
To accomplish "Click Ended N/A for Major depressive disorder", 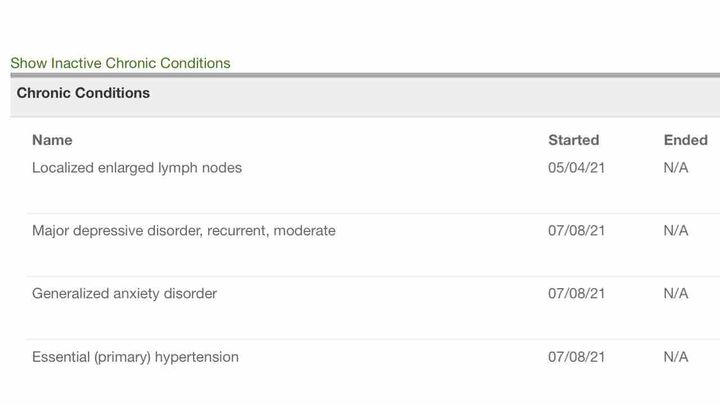I will click(x=676, y=231).
